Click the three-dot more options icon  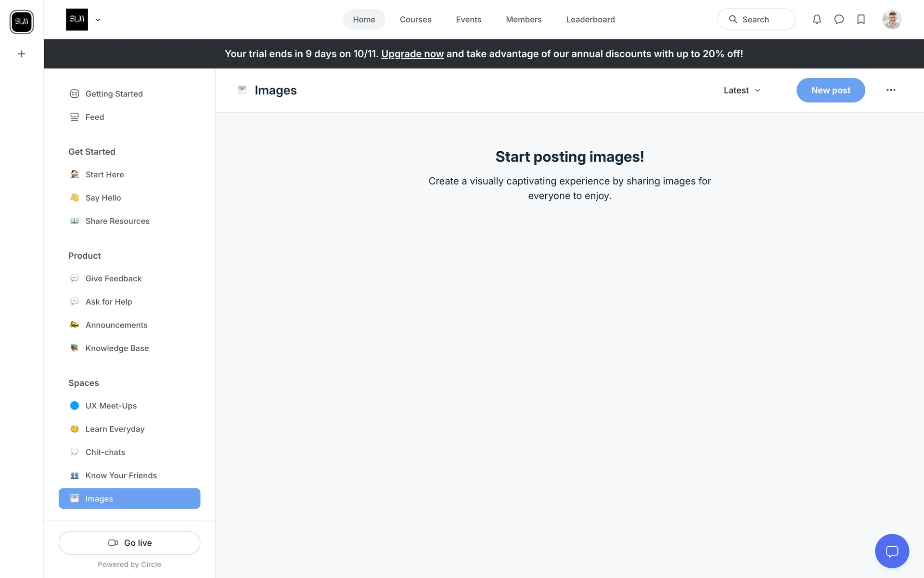(x=891, y=90)
